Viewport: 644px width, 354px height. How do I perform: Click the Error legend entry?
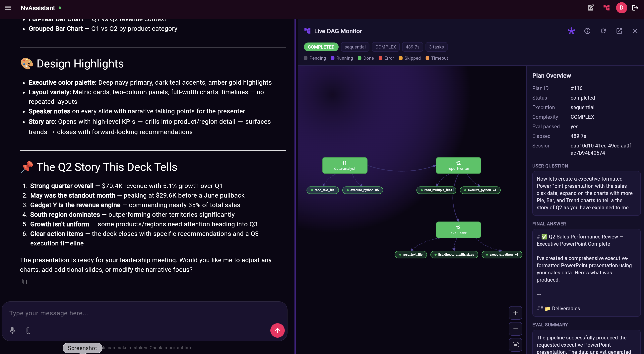click(386, 58)
